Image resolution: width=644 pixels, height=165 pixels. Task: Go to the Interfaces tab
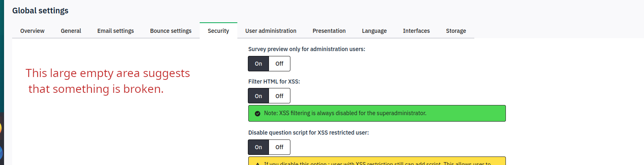click(416, 31)
